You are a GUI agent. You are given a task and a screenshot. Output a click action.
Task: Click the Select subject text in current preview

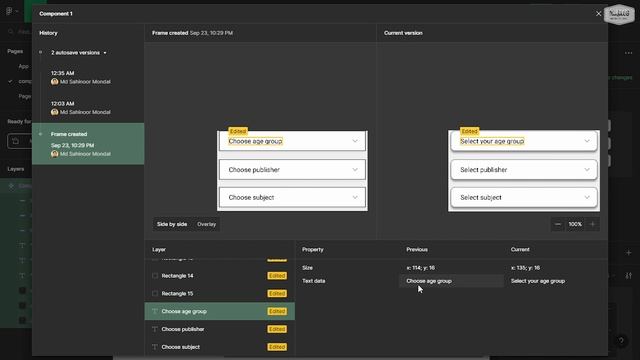pos(481,198)
